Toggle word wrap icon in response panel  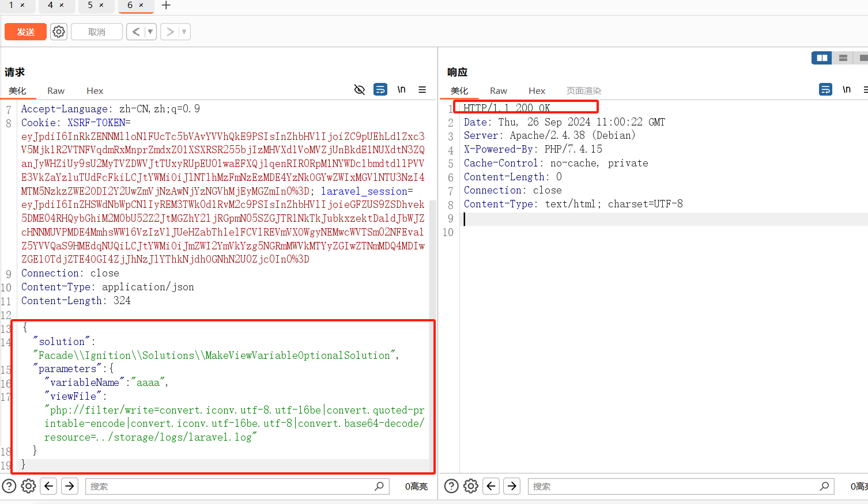(826, 89)
